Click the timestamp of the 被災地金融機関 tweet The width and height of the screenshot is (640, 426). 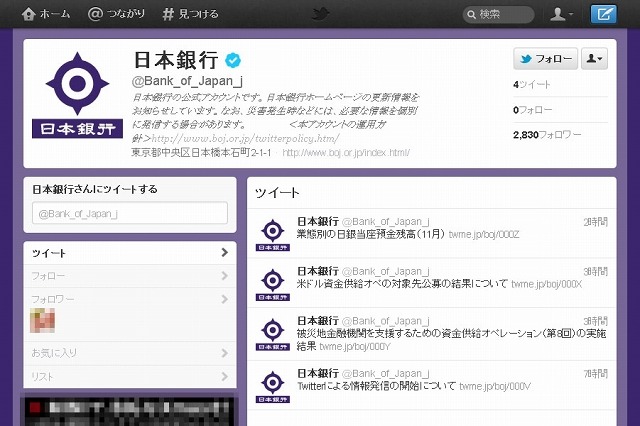pyautogui.click(x=596, y=322)
